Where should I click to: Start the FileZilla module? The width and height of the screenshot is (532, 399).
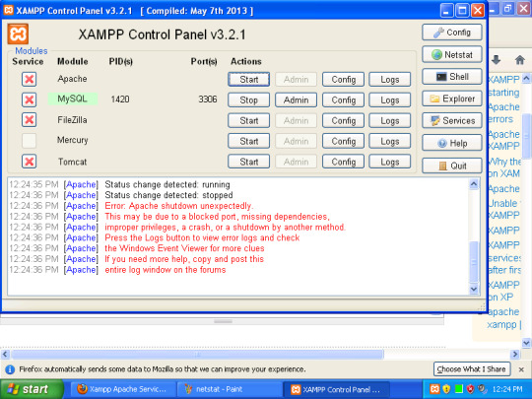(x=248, y=120)
